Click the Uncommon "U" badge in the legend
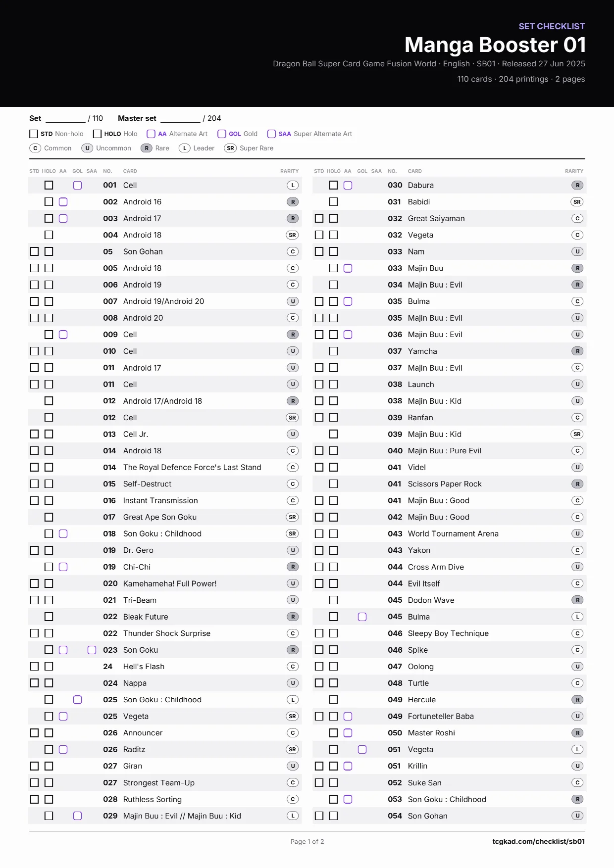The image size is (614, 868). tap(87, 148)
